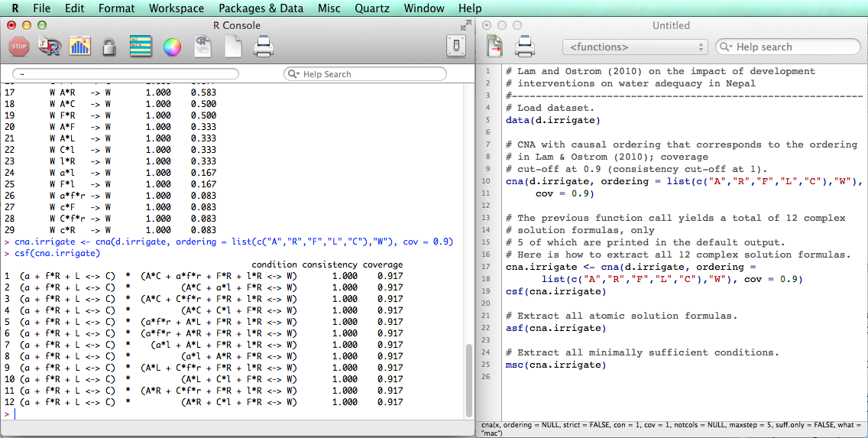Print the R Console contents

(x=264, y=47)
